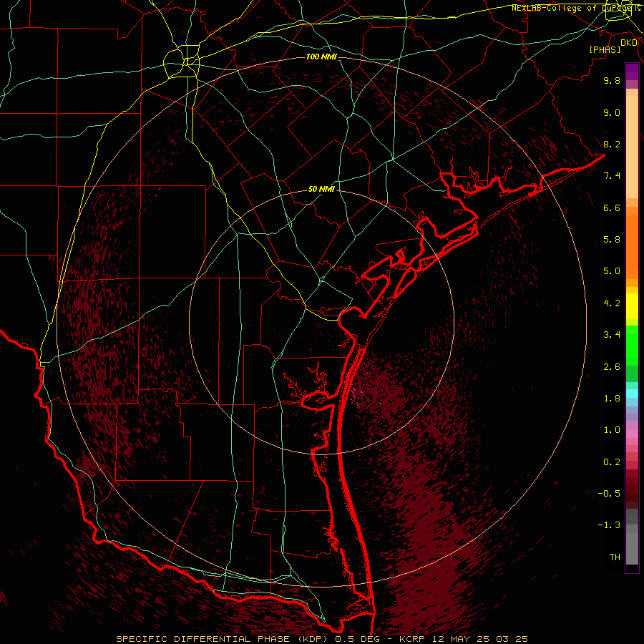Click the 3.4 color scale value
The height and width of the screenshot is (644, 644).
pos(612,335)
